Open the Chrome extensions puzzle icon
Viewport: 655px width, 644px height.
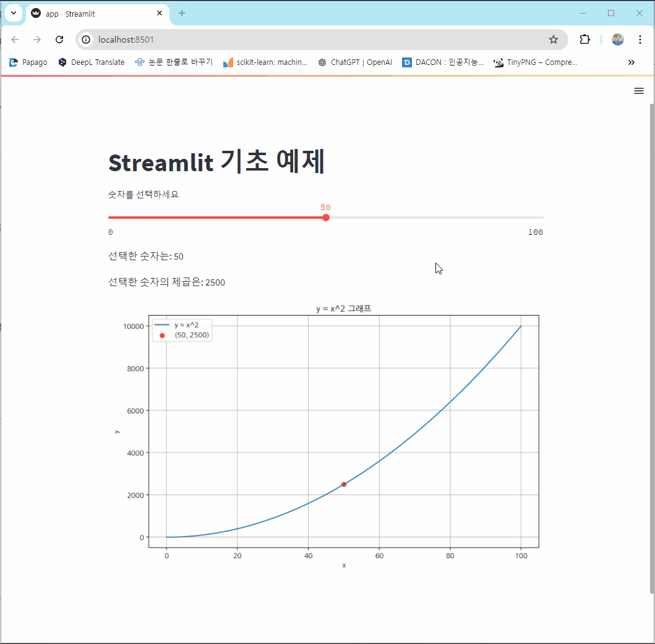(584, 39)
